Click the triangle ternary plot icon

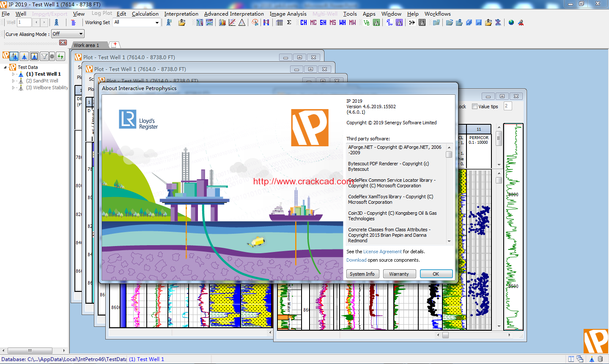tap(241, 22)
